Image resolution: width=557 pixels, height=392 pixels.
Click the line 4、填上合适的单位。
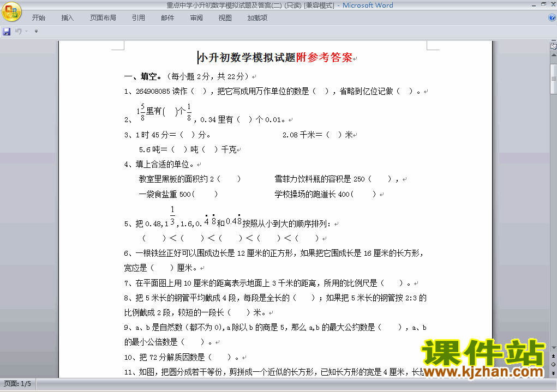coord(159,165)
